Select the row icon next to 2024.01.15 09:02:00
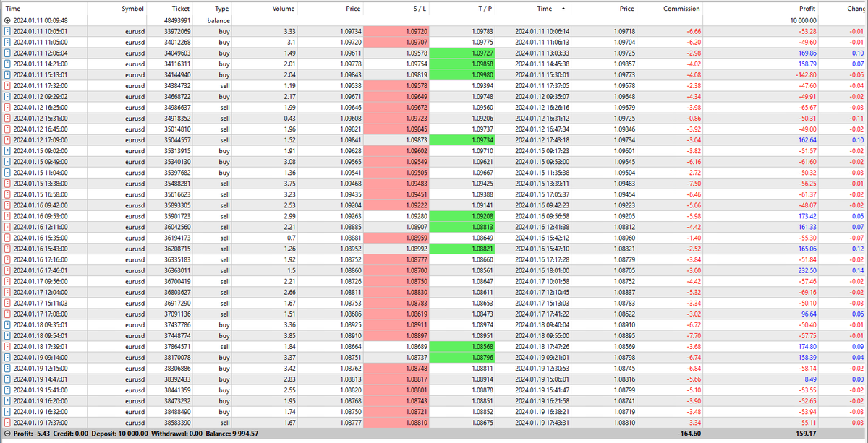 (x=7, y=150)
